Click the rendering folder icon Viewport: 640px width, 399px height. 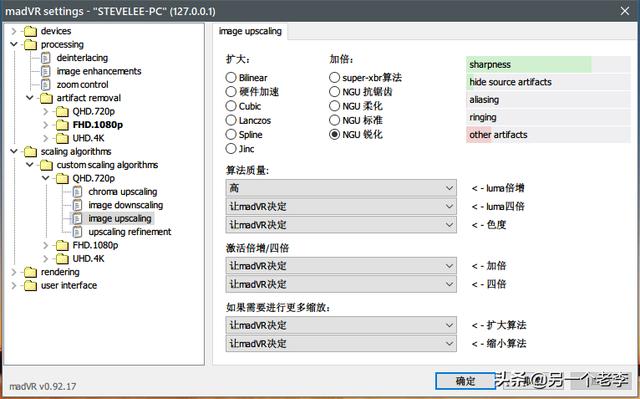point(30,272)
